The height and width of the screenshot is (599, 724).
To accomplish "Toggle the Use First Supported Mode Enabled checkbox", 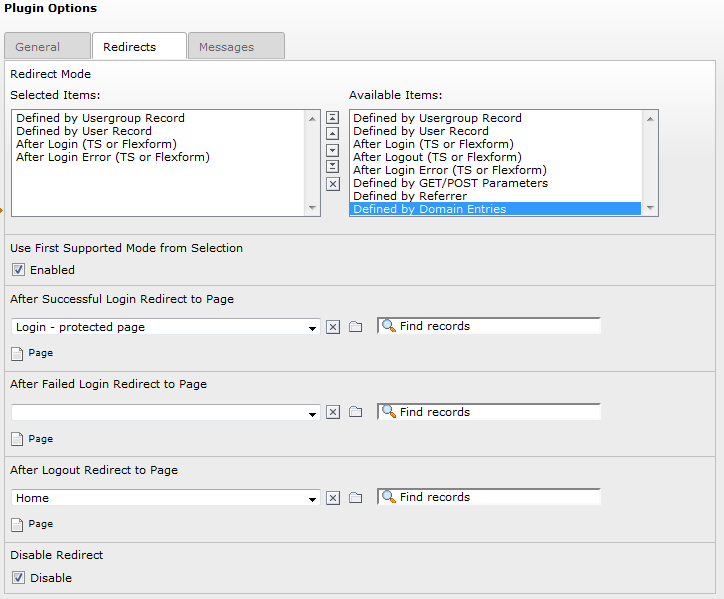I will [18, 270].
